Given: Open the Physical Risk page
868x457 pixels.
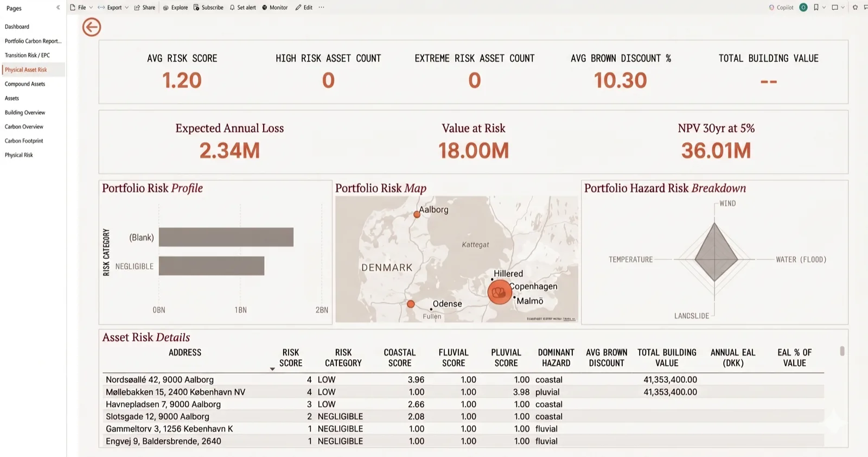Looking at the screenshot, I should point(19,155).
